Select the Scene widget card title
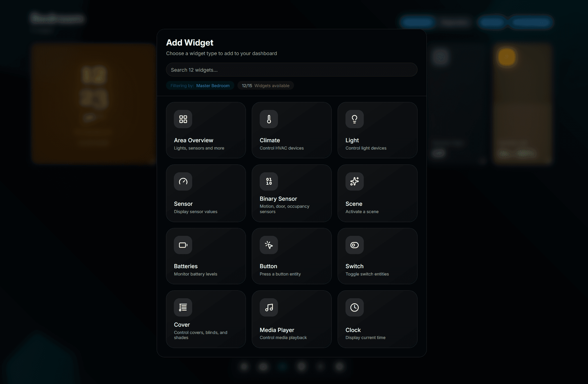Image resolution: width=588 pixels, height=384 pixels. [354, 204]
